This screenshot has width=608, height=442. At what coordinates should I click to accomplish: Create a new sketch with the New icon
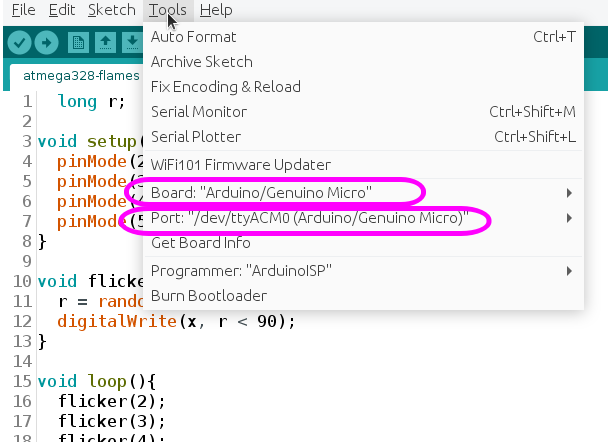point(79,42)
